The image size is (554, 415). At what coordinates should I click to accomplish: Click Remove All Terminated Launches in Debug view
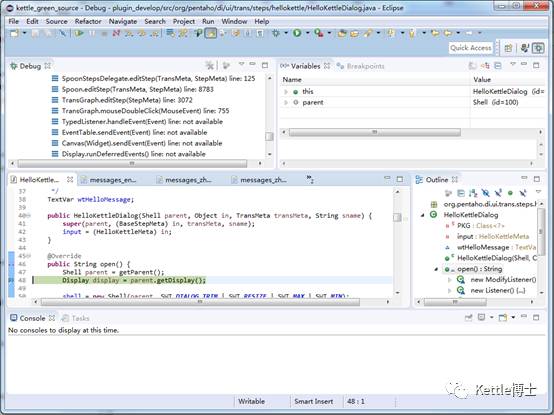click(x=210, y=66)
